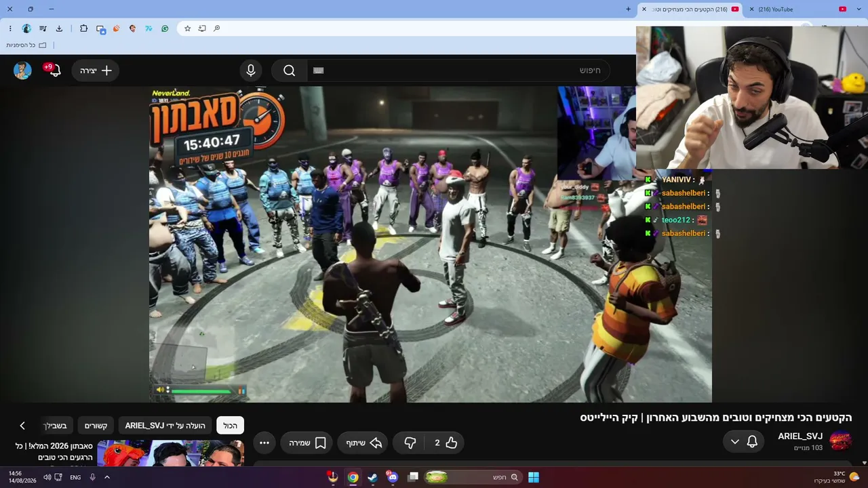Bookmark this page with the star icon
The width and height of the screenshot is (868, 488).
click(x=188, y=28)
